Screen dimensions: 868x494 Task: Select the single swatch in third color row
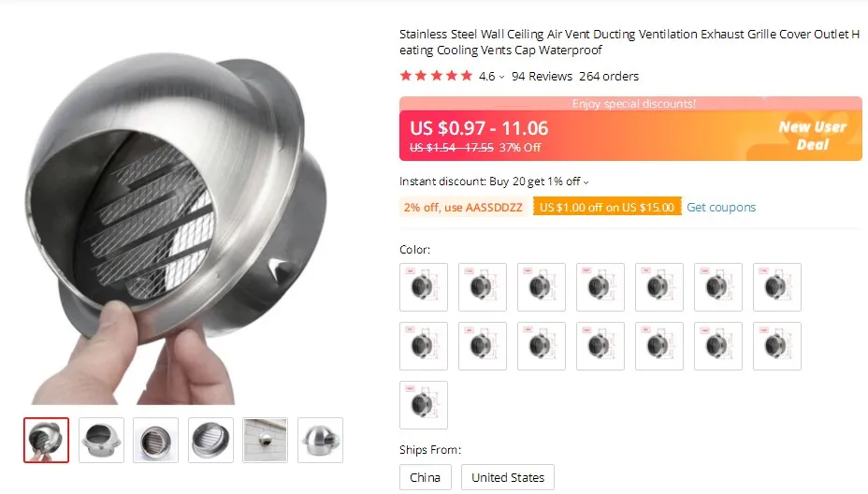tap(424, 405)
